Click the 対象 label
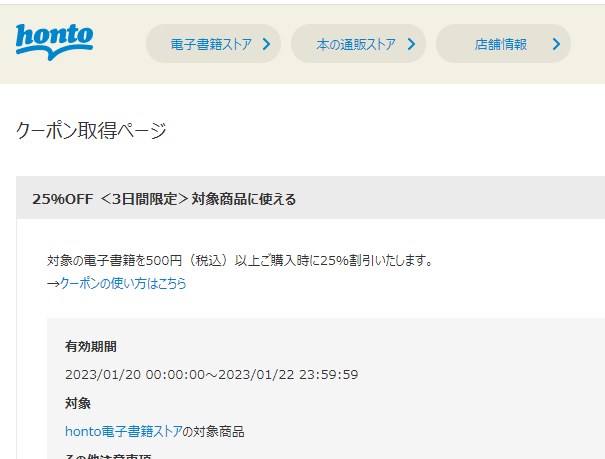This screenshot has width=605, height=459. click(78, 403)
